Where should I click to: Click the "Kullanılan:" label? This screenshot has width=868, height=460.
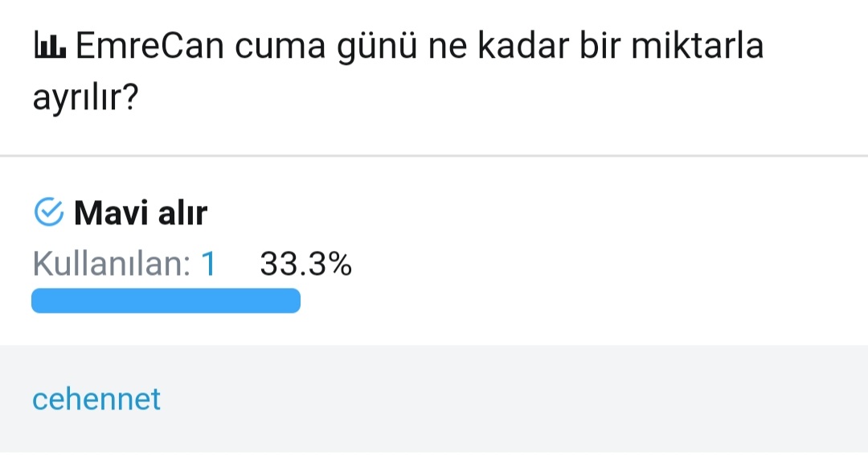[x=111, y=264]
